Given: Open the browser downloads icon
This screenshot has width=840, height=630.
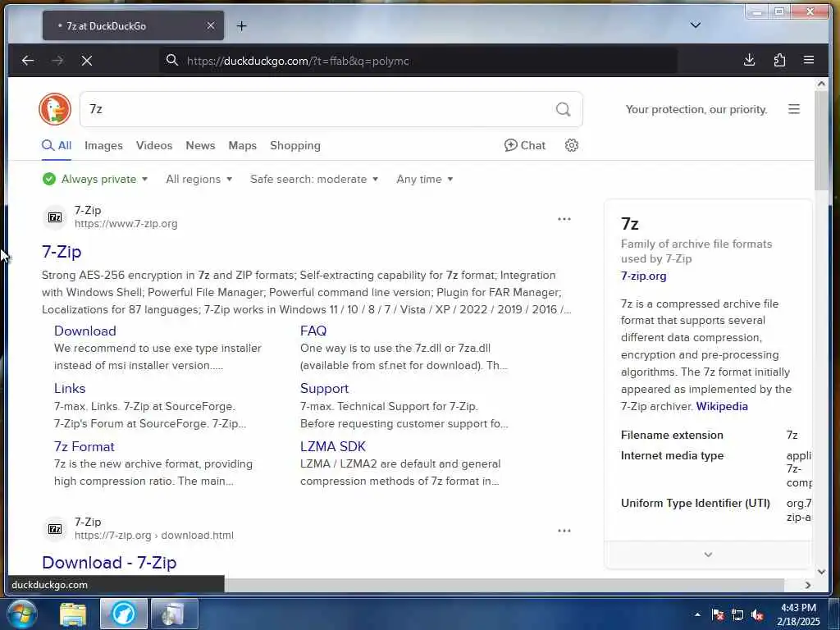Looking at the screenshot, I should (750, 60).
